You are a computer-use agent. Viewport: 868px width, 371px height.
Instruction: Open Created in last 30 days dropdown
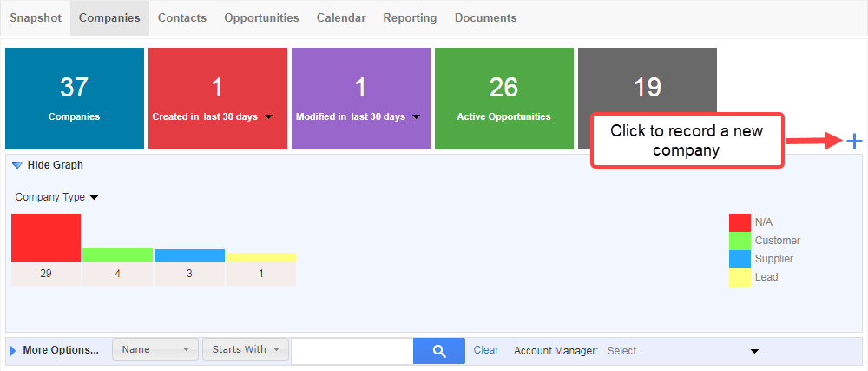(268, 116)
